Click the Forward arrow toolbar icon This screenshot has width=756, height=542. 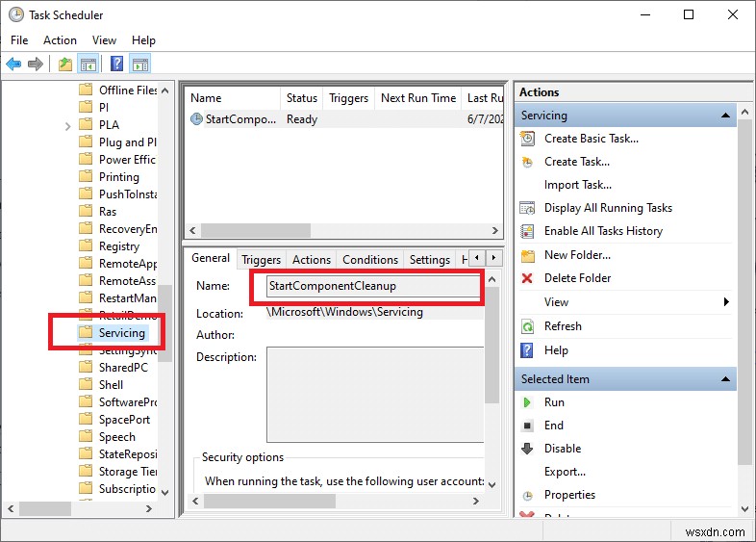(36, 64)
